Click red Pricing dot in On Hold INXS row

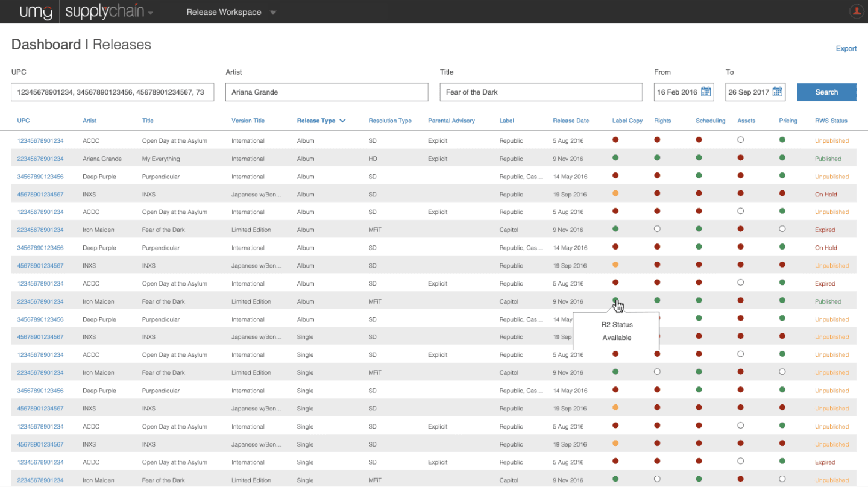(x=782, y=193)
